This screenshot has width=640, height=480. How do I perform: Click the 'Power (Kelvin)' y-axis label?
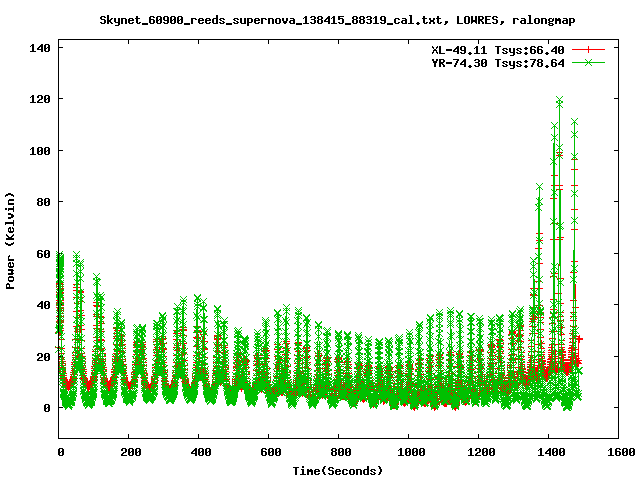tap(10, 241)
